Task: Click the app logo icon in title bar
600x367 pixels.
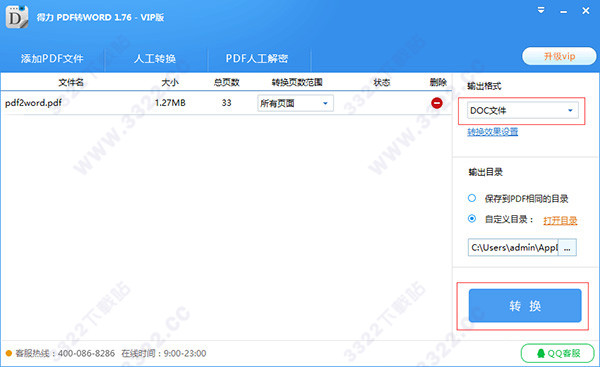Action: [17, 17]
